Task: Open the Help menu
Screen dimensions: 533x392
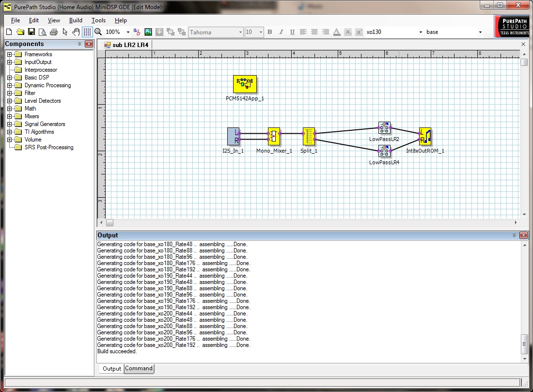Action: 120,20
